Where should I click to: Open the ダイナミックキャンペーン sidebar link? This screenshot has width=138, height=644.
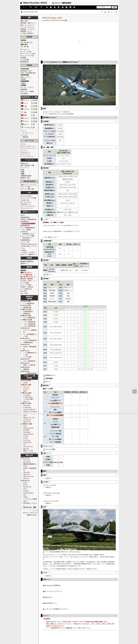click(29, 148)
